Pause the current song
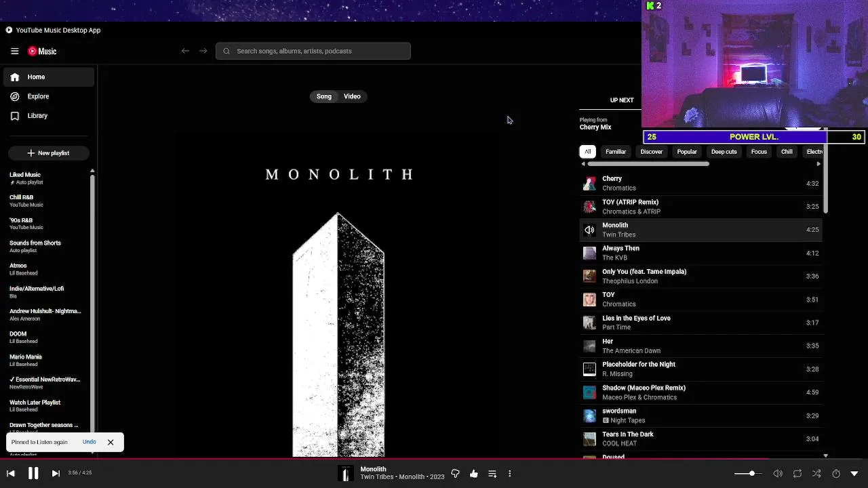 [33, 474]
